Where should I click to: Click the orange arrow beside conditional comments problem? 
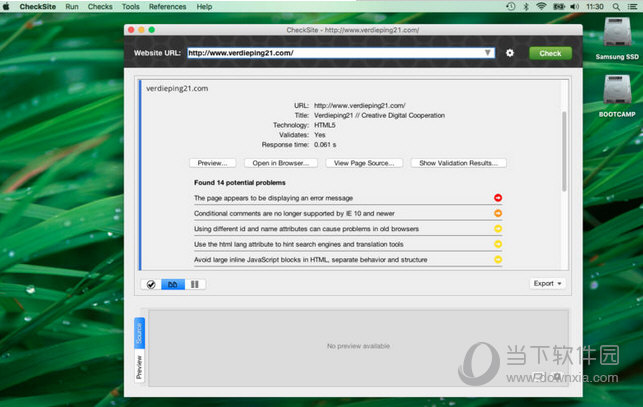[498, 213]
